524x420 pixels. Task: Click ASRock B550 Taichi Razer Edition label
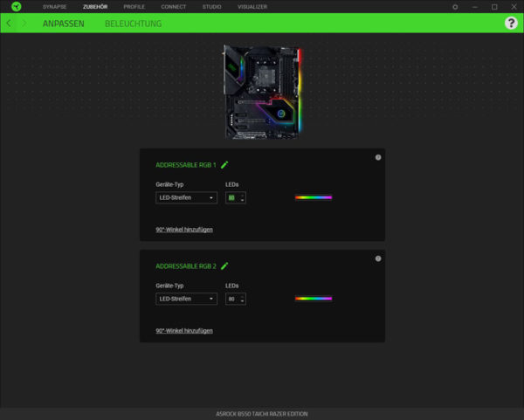[262, 414]
